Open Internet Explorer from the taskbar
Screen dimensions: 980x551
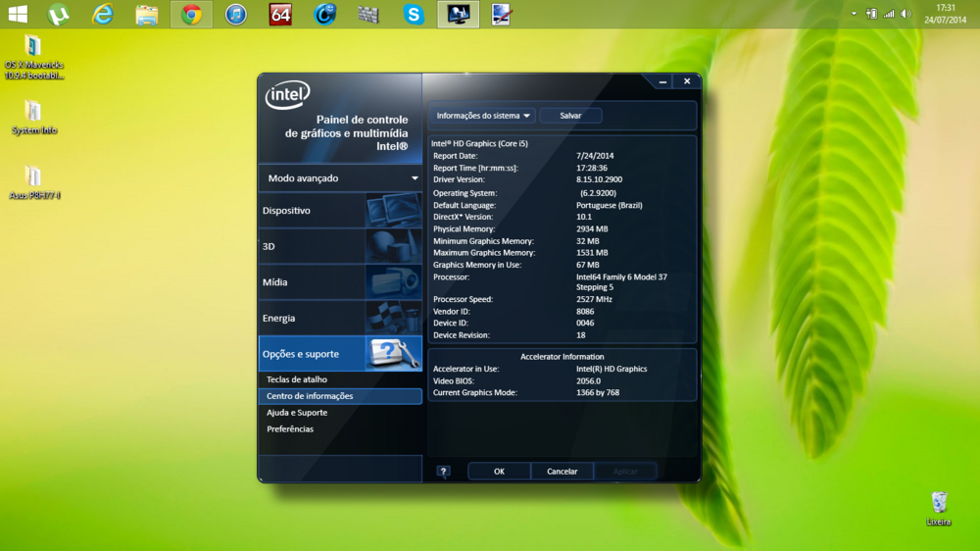point(103,15)
